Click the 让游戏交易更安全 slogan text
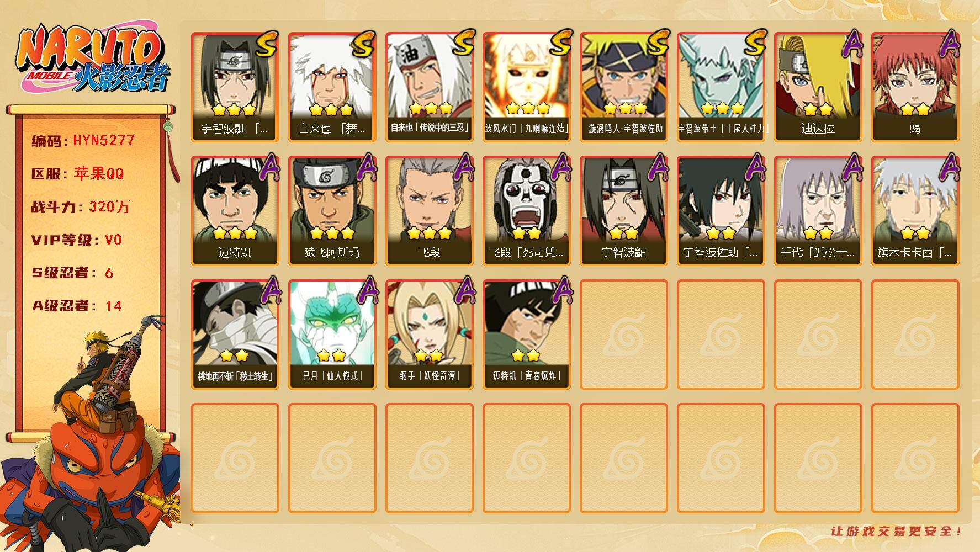980x552 pixels. tap(897, 532)
